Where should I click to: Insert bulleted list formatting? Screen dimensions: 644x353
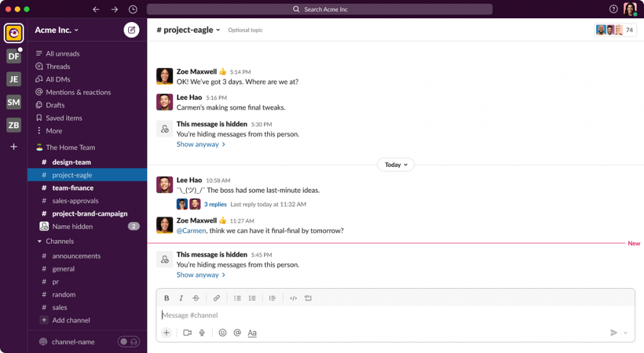coord(237,298)
